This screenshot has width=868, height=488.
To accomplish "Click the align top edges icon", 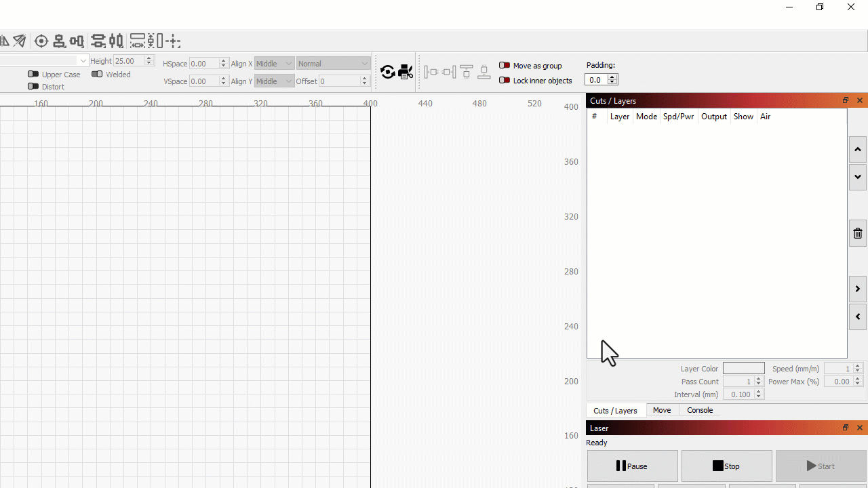I will coord(467,72).
